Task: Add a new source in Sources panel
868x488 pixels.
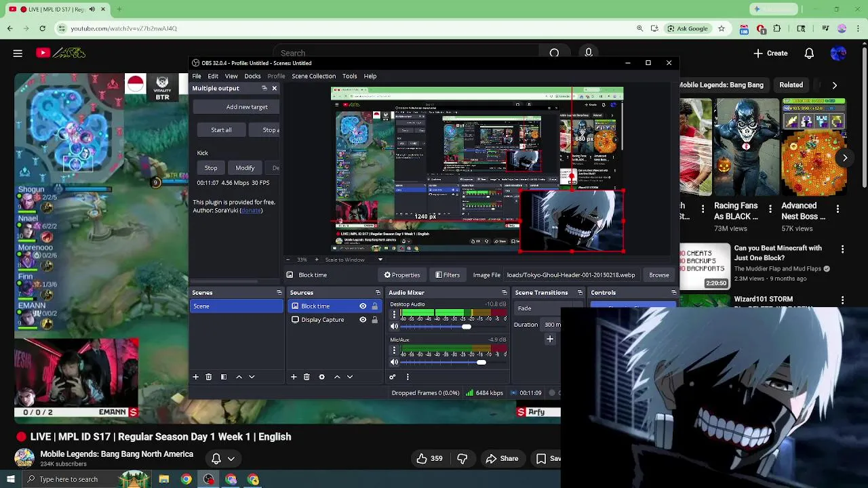Action: 294,377
